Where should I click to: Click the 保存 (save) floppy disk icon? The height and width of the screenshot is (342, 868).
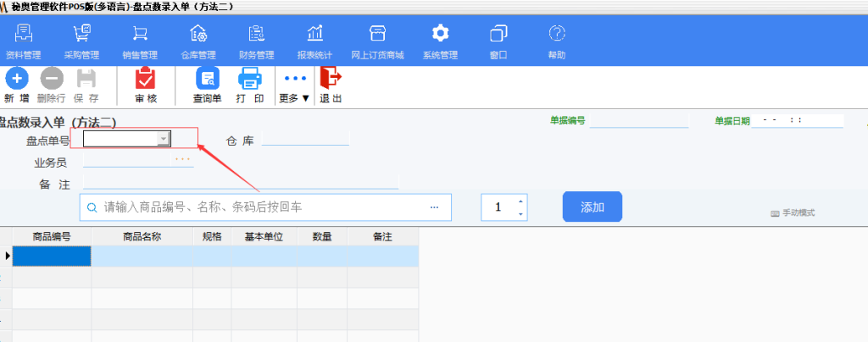86,80
